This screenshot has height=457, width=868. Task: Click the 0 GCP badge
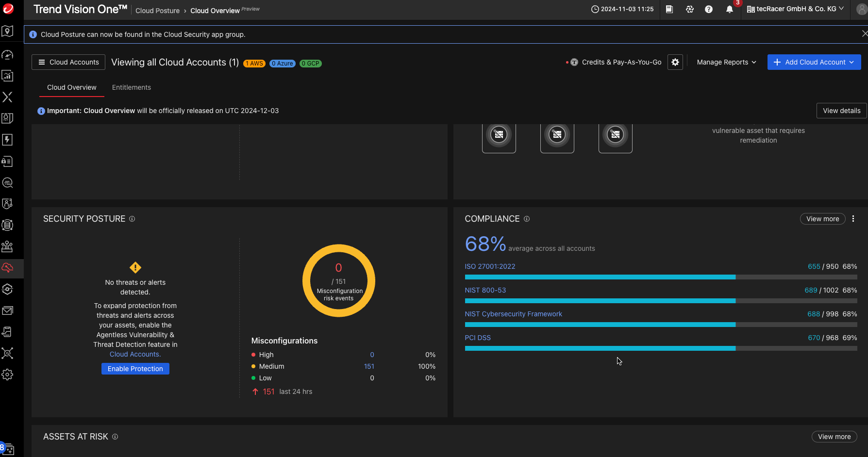[x=311, y=64]
